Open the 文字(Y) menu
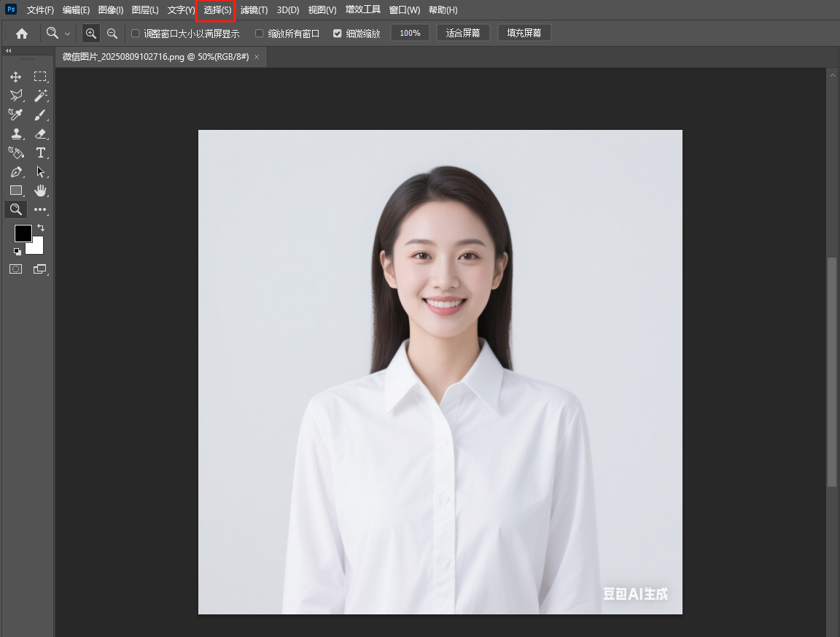This screenshot has width=840, height=637. (181, 9)
